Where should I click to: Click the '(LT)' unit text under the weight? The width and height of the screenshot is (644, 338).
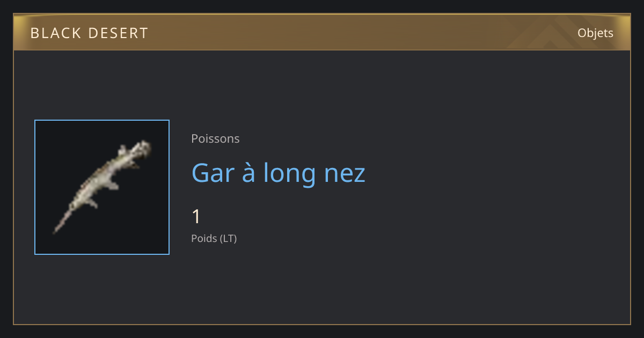[228, 238]
